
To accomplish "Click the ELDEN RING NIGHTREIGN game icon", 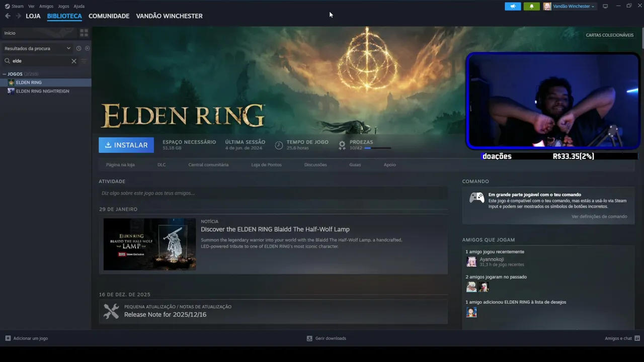I will [x=11, y=91].
